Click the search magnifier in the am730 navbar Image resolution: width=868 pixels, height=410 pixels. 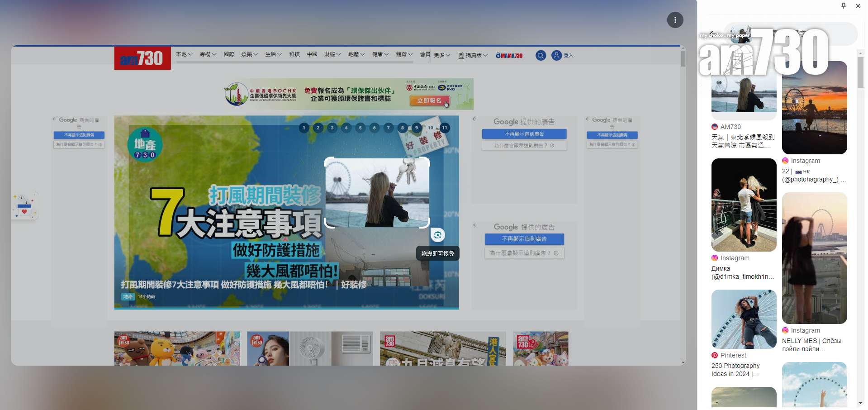pos(541,55)
